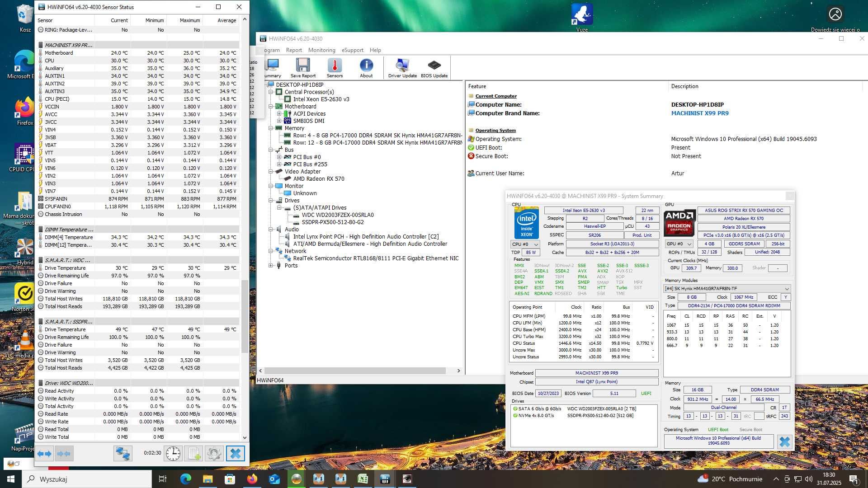Collapse the Audio tree node

pos(271,230)
